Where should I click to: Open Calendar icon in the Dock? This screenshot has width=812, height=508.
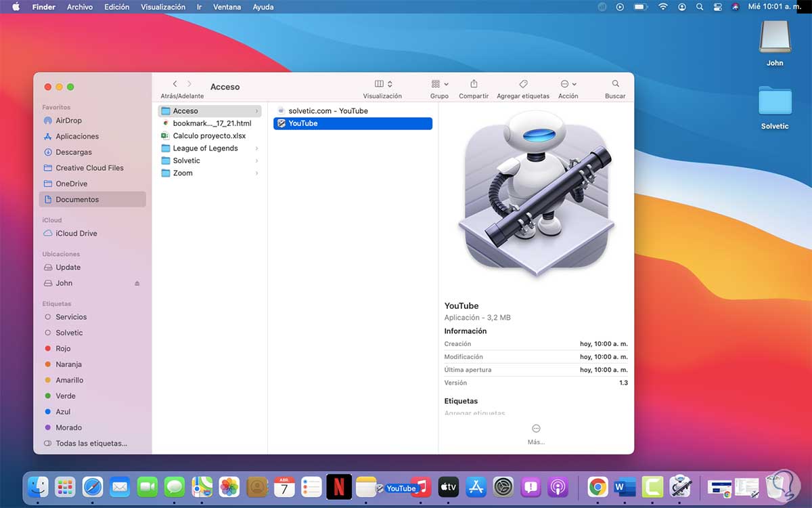point(284,486)
